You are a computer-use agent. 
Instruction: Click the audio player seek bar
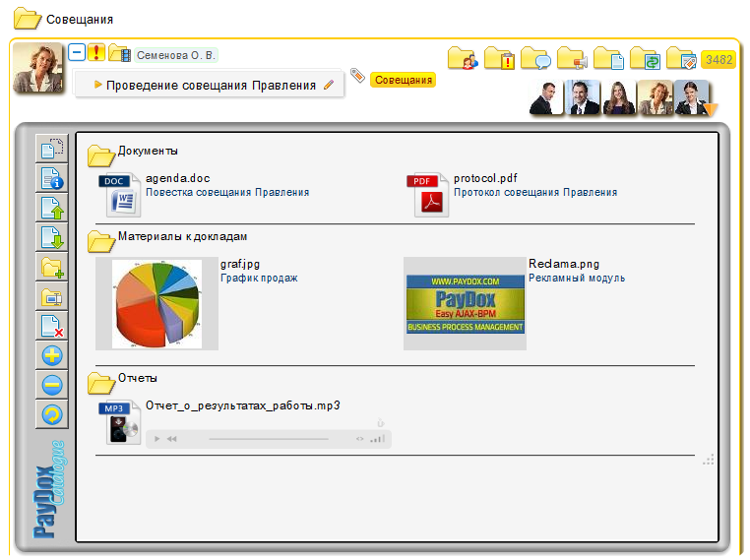268,439
